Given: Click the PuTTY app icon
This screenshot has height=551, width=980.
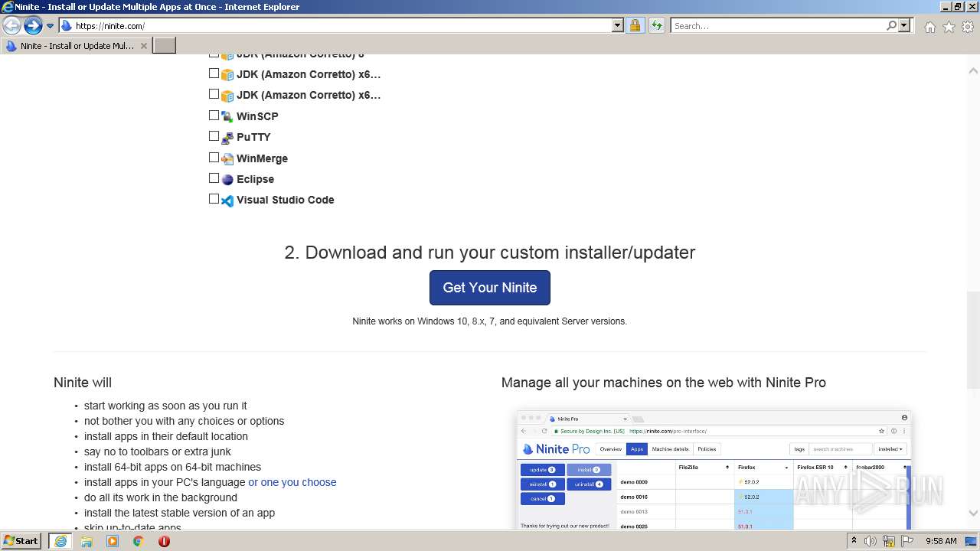Looking at the screenshot, I should 227,138.
